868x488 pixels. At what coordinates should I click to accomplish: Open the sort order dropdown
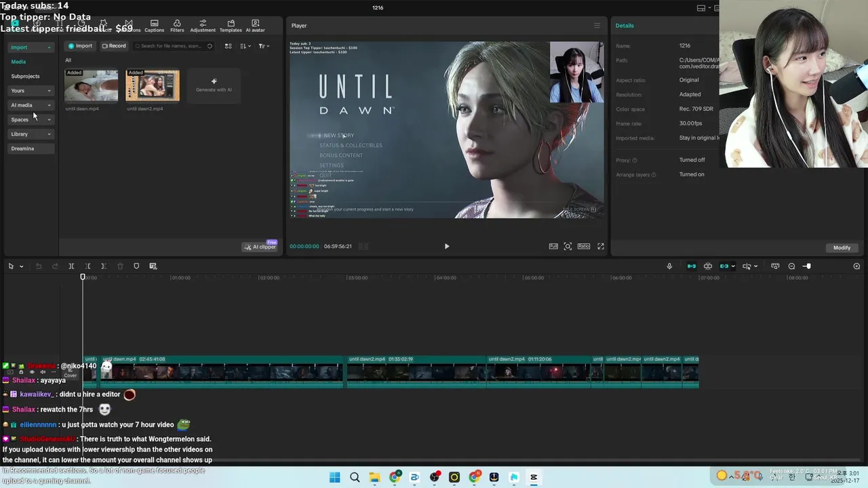[x=245, y=46]
